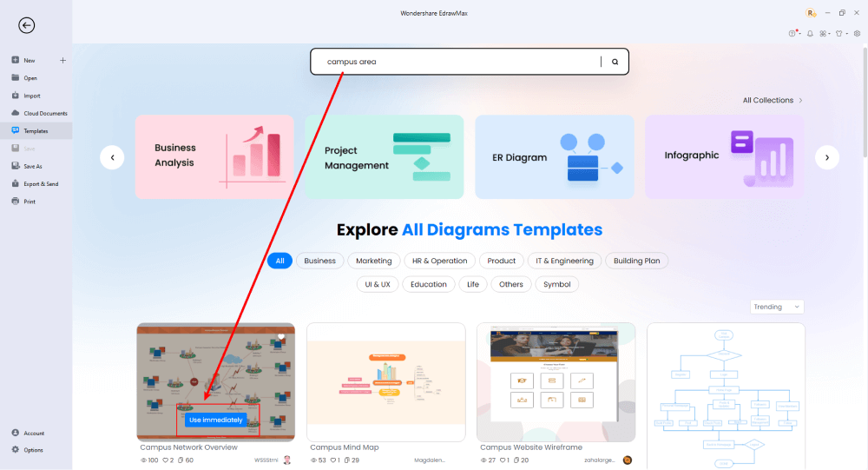This screenshot has height=470, width=868.
Task: Select the Product category tab
Action: pos(501,261)
